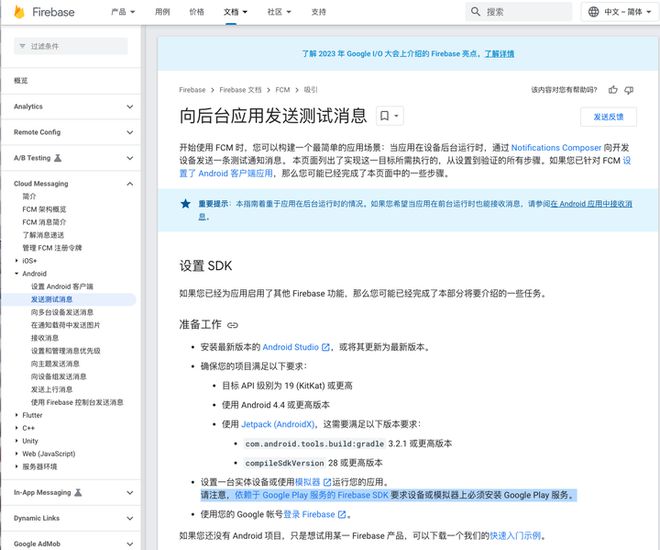Viewport: 660px width, 550px height.
Task: Click the Firebase 文档 breadcrumb
Action: click(x=240, y=90)
